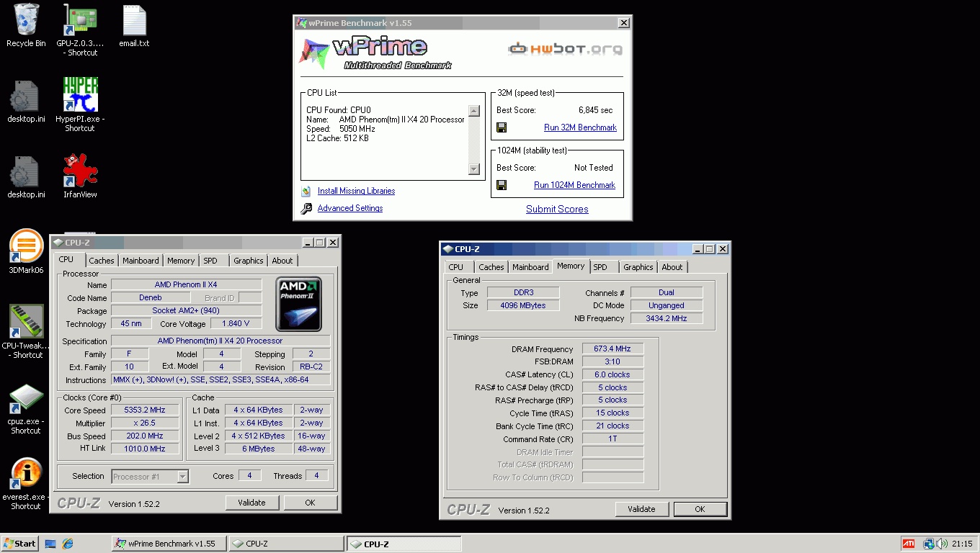
Task: Select the desktop.ini file beside HyperPI
Action: pos(26,95)
